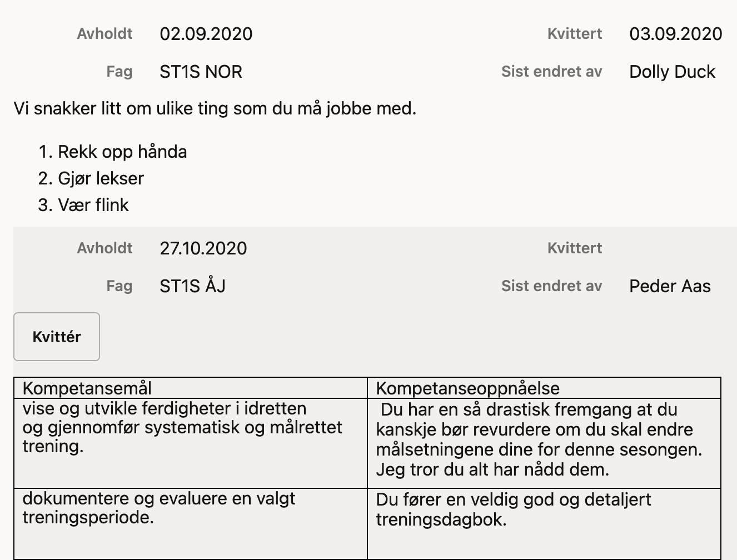The image size is (737, 560).
Task: Select the ST1S NOR subject label
Action: 200,72
